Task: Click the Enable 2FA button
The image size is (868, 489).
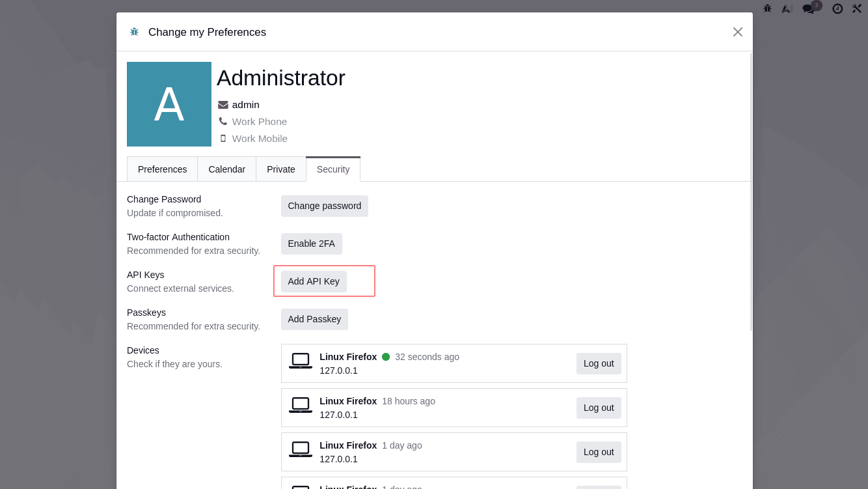Action: click(x=312, y=244)
